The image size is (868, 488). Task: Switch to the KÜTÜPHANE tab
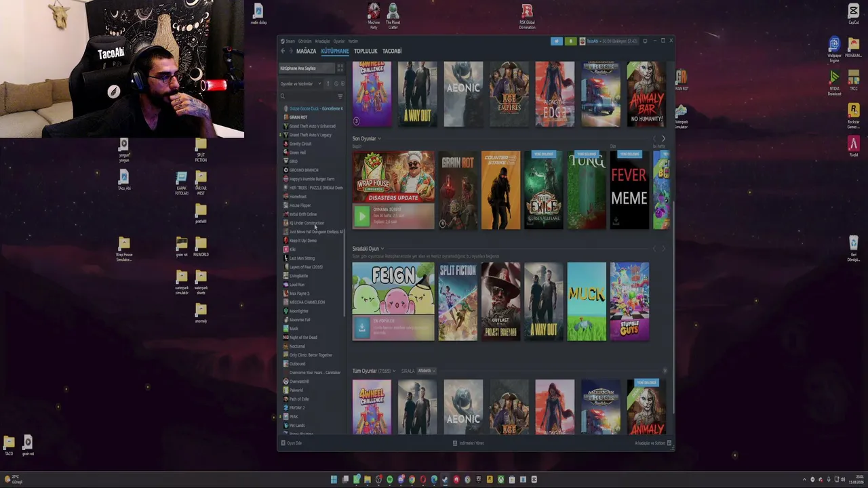tap(335, 52)
